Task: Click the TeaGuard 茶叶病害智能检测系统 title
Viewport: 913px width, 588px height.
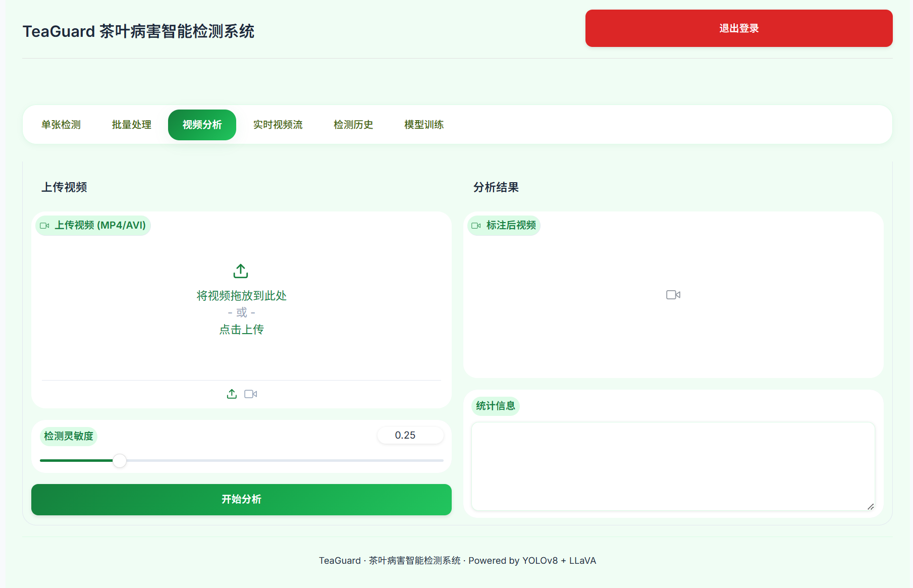Action: click(138, 31)
